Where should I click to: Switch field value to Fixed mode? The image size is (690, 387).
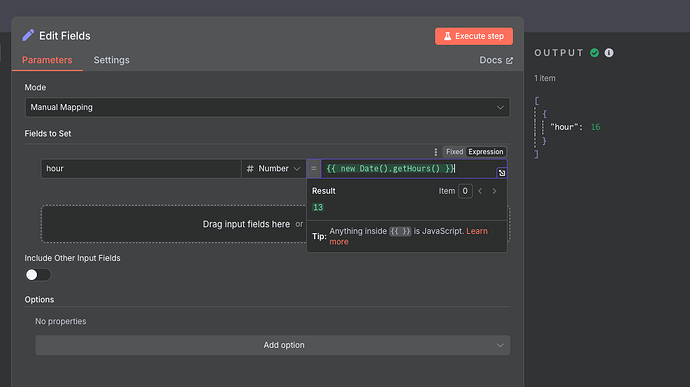(x=454, y=151)
